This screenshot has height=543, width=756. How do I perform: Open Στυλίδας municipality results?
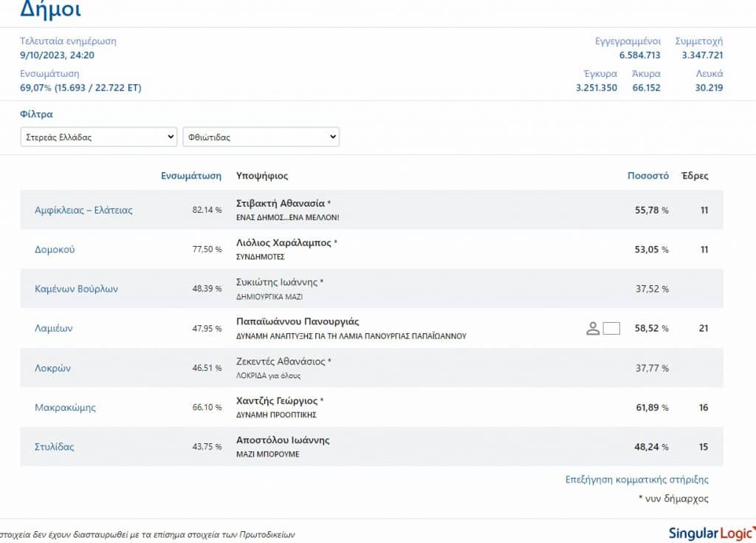(55, 446)
